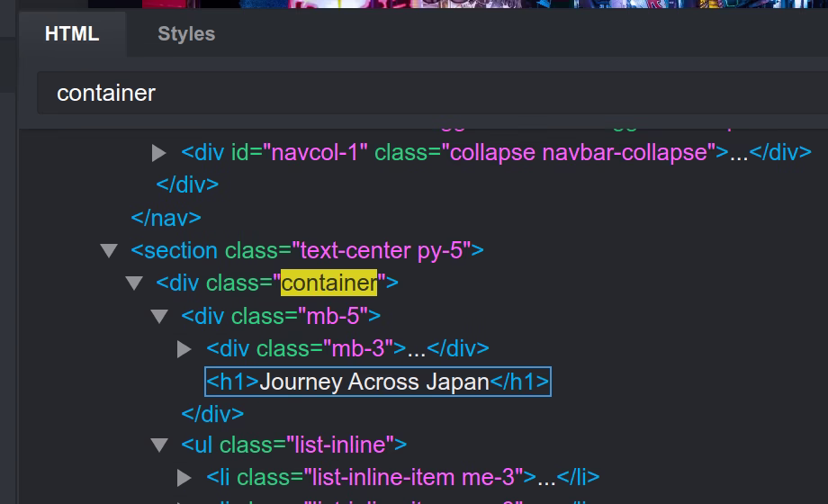Click the highlighted container class value
The width and height of the screenshot is (828, 504).
tap(328, 283)
